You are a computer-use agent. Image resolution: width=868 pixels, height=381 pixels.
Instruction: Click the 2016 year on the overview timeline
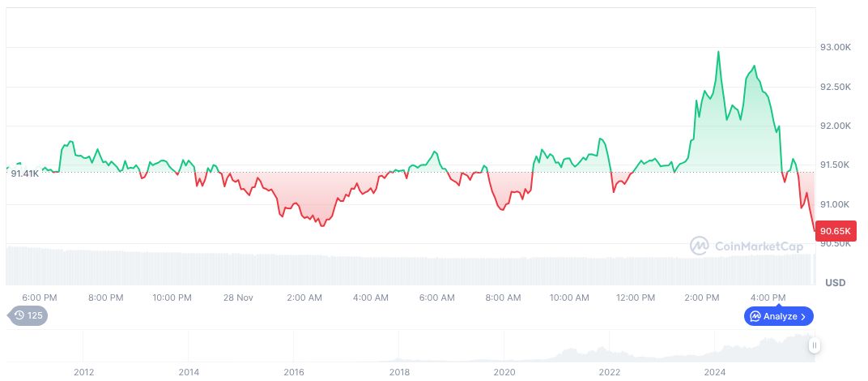pos(294,372)
